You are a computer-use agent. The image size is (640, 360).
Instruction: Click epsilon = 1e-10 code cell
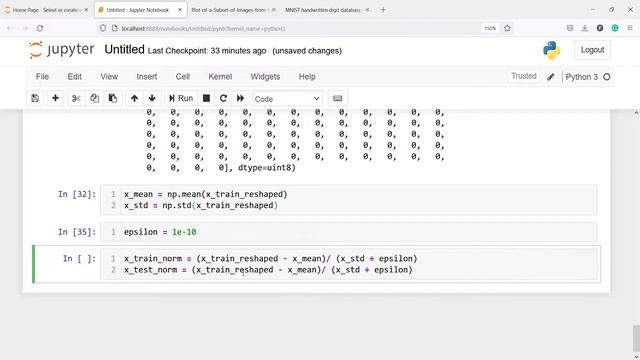[x=349, y=232]
